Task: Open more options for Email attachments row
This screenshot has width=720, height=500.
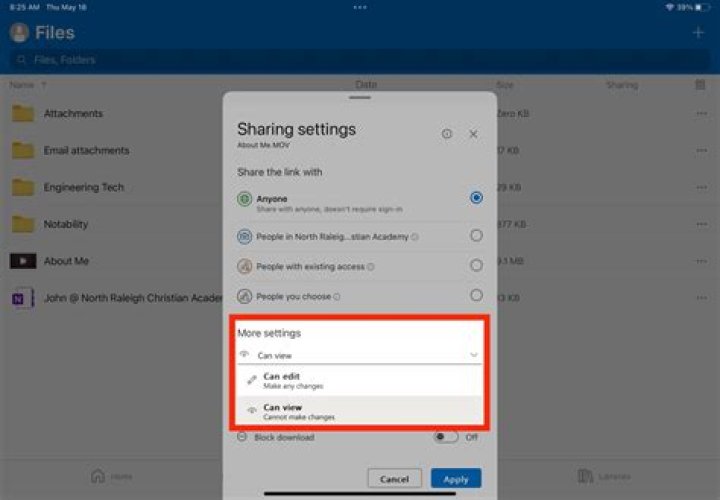Action: 701,150
